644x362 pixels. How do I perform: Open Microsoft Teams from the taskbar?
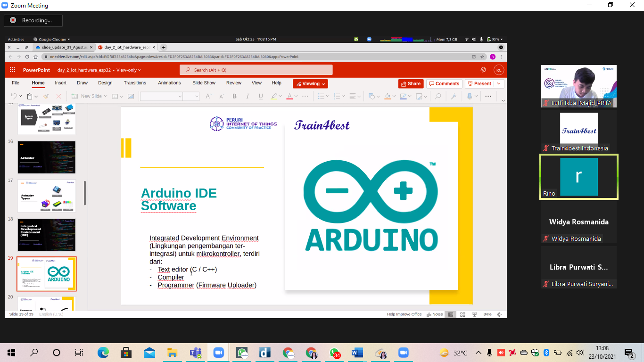tap(195, 353)
